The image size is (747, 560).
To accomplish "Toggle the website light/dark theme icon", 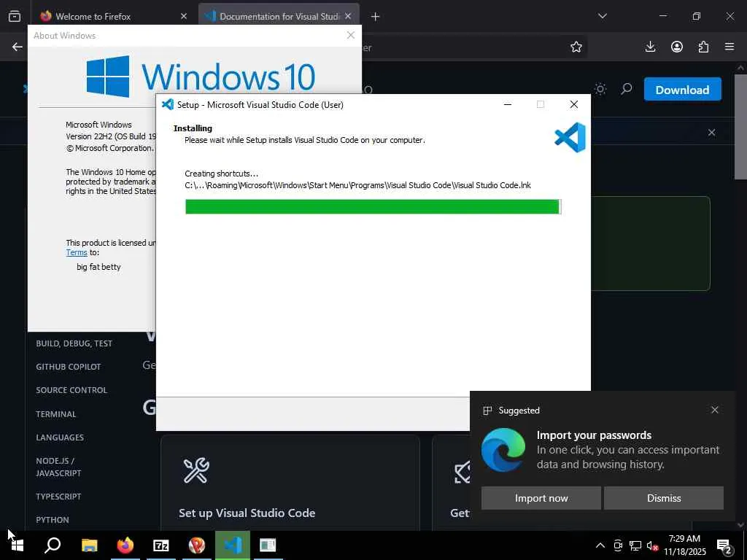I will [x=600, y=89].
